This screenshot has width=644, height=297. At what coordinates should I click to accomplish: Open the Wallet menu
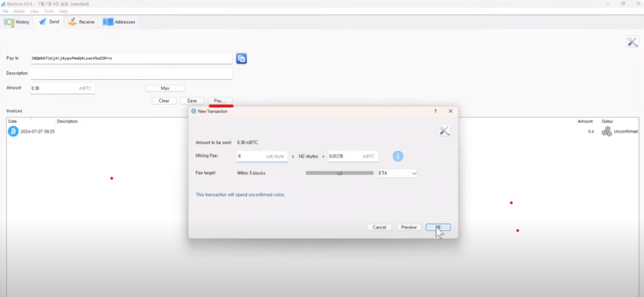pos(19,11)
